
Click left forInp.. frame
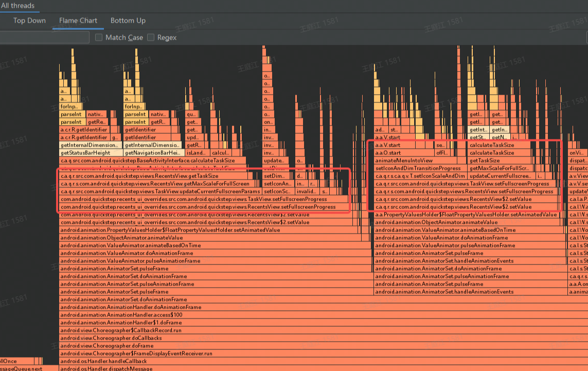[x=70, y=107]
